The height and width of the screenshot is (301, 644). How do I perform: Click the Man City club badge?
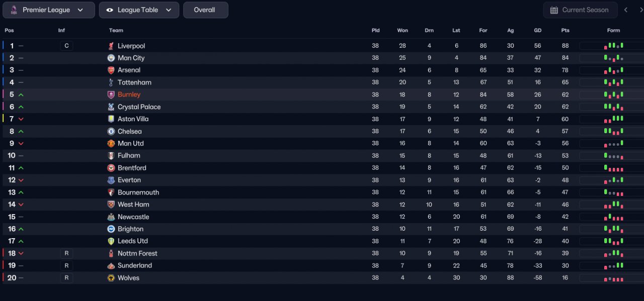pyautogui.click(x=111, y=58)
